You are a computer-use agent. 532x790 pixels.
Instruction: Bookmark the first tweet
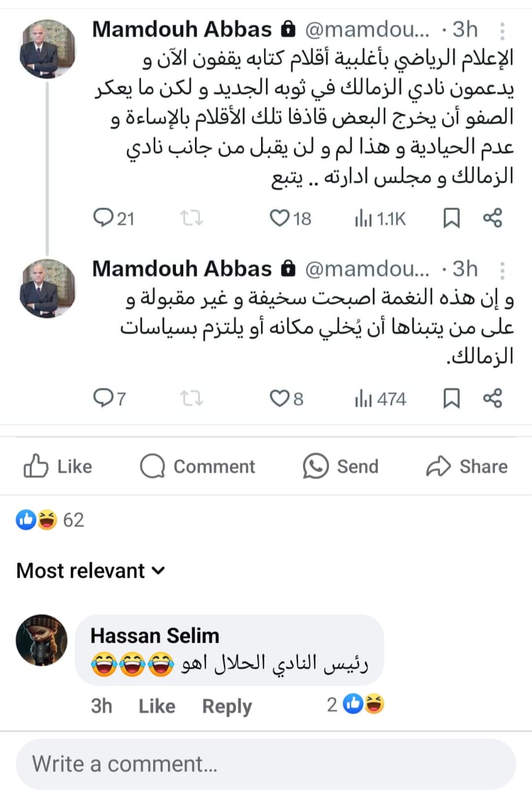451,218
